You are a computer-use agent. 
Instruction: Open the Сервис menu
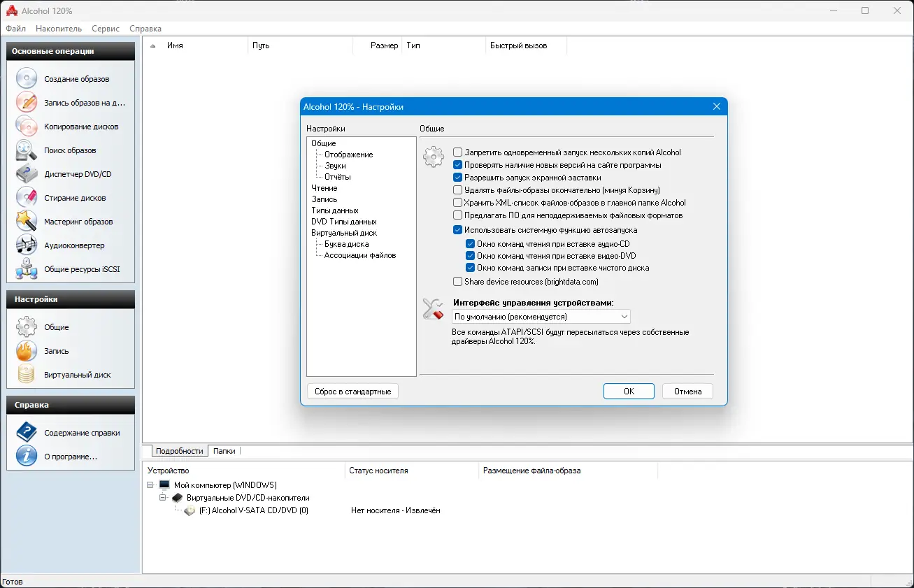[106, 29]
